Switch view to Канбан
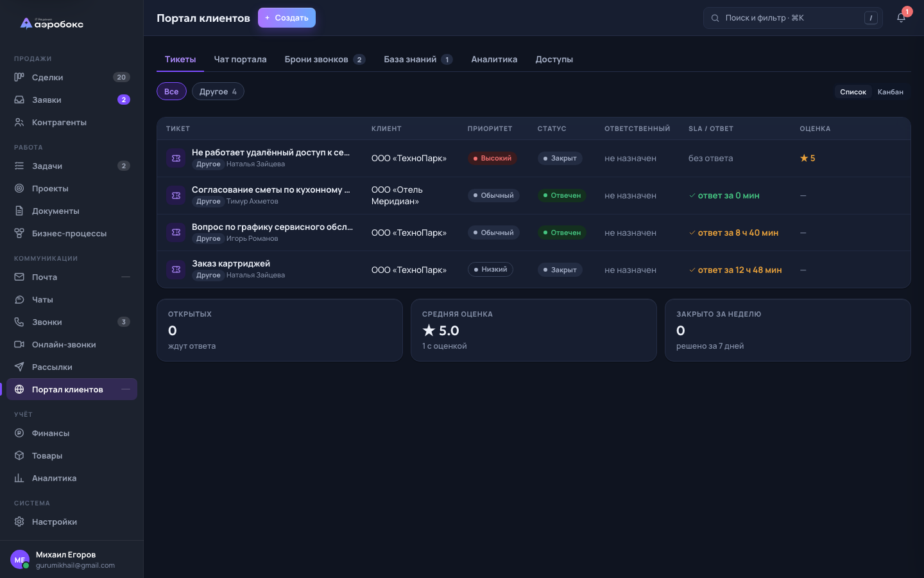The width and height of the screenshot is (924, 578). [x=890, y=92]
